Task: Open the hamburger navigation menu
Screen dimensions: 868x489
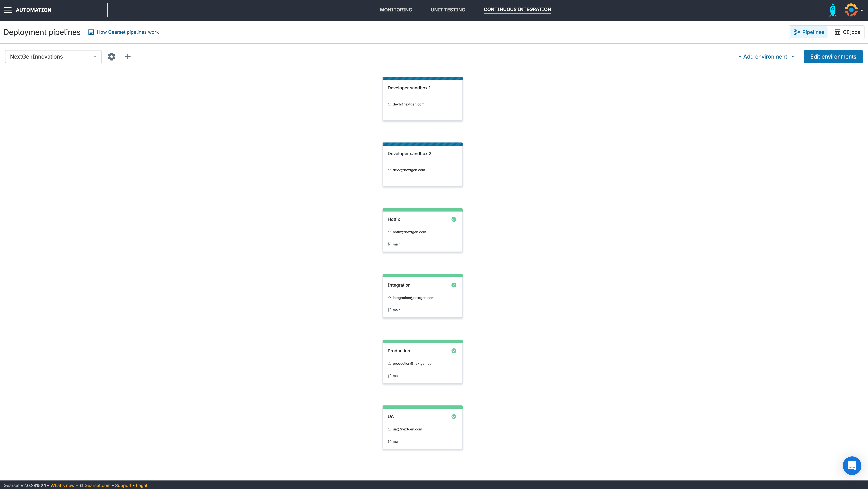Action: pyautogui.click(x=8, y=10)
